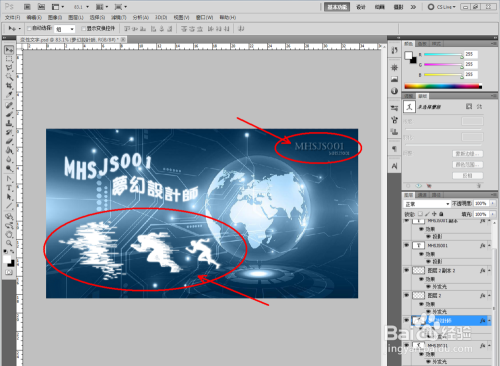Toggle the 投影 effect eye under MHSJS001
This screenshot has height=366, width=500.
[429, 261]
